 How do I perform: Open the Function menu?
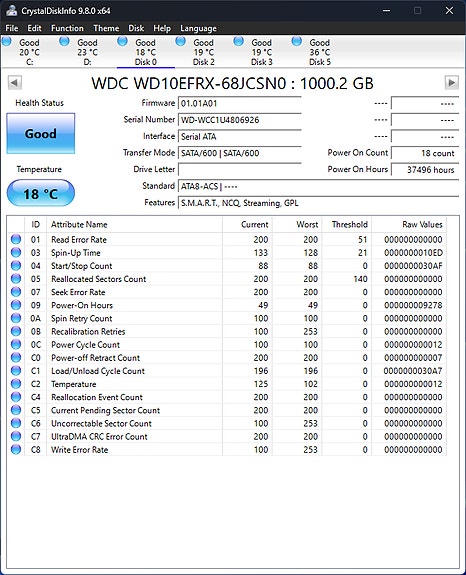point(67,28)
